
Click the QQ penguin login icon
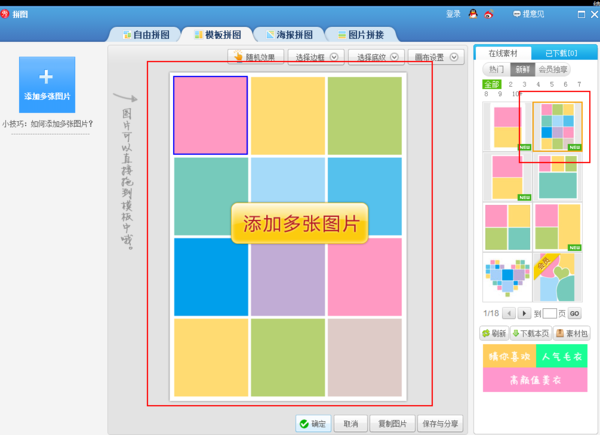pos(473,15)
